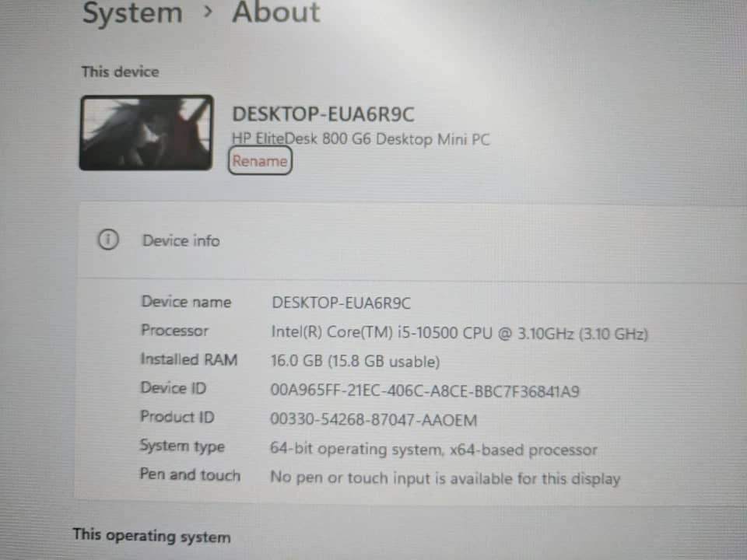Select the DESKTOP-EUA6R9C heading text
Viewport: 747px width, 560px height.
pyautogui.click(x=323, y=114)
